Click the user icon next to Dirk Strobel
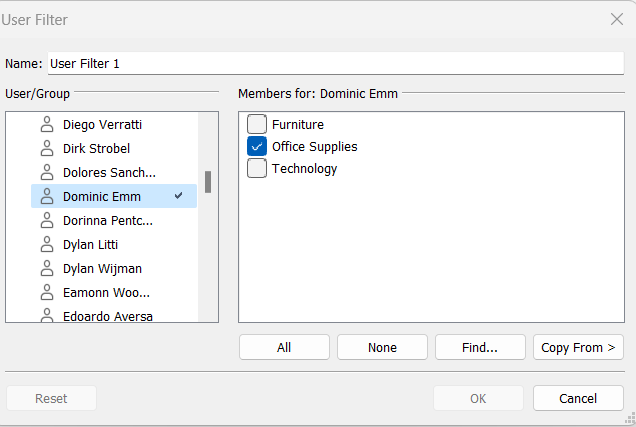The width and height of the screenshot is (636, 427). point(46,149)
